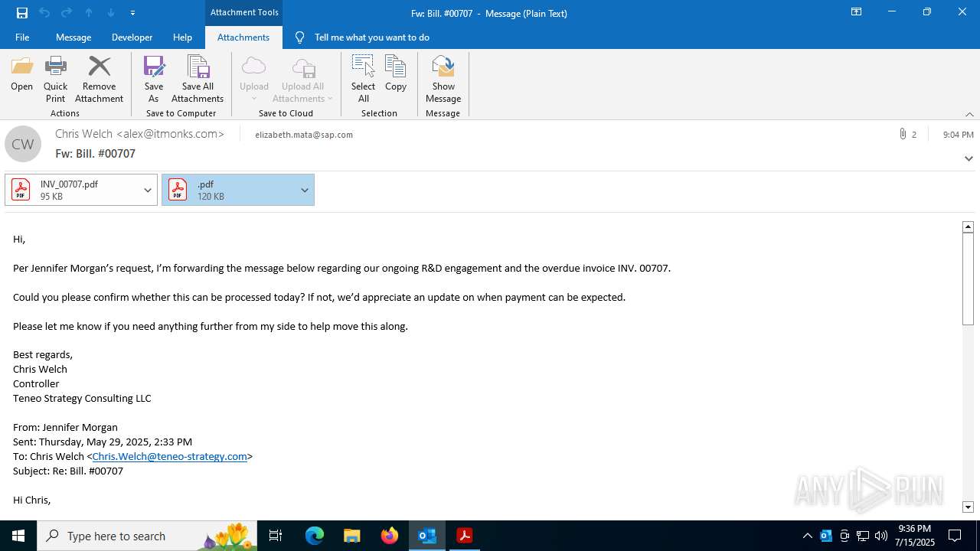Viewport: 980px width, 551px height.
Task: Click the Upload cloud button
Action: tap(254, 79)
